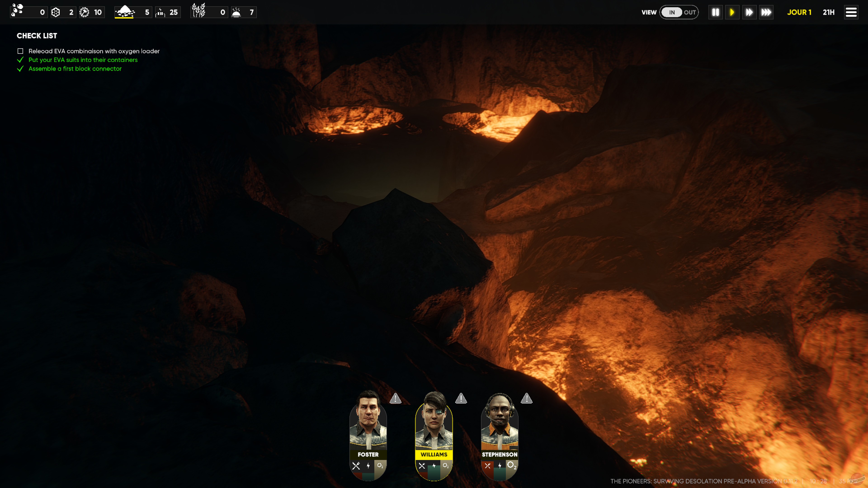Pause the game simulation
868x488 pixels.
pyautogui.click(x=716, y=12)
